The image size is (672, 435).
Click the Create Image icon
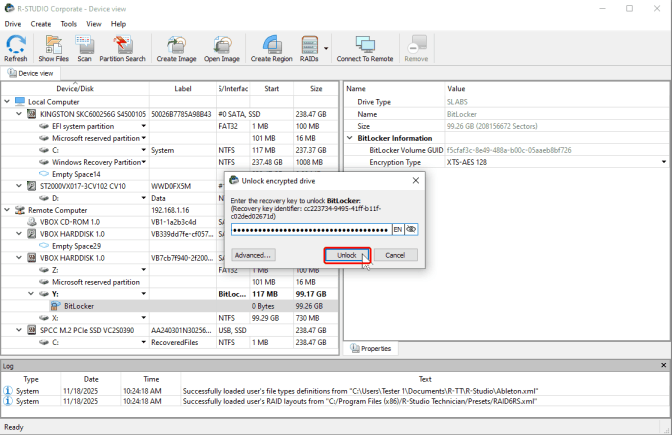pyautogui.click(x=174, y=49)
